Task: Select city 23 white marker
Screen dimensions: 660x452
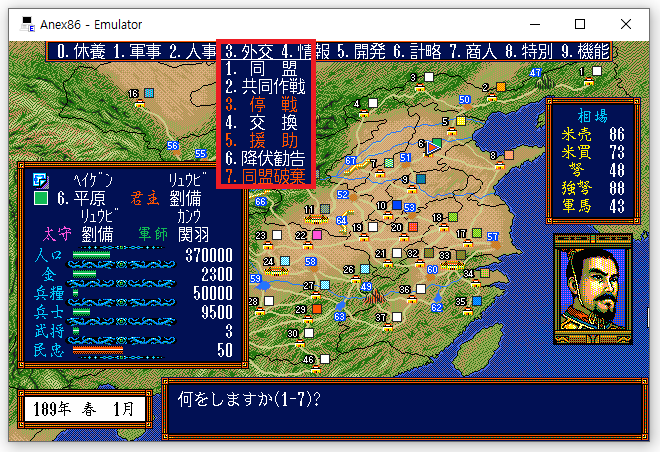Action: [277, 235]
